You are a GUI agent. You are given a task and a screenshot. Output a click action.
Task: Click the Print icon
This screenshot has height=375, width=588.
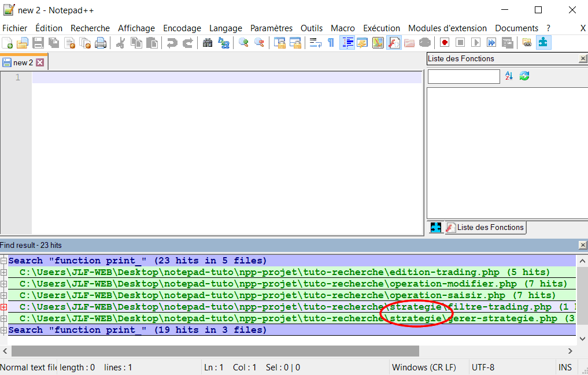101,43
